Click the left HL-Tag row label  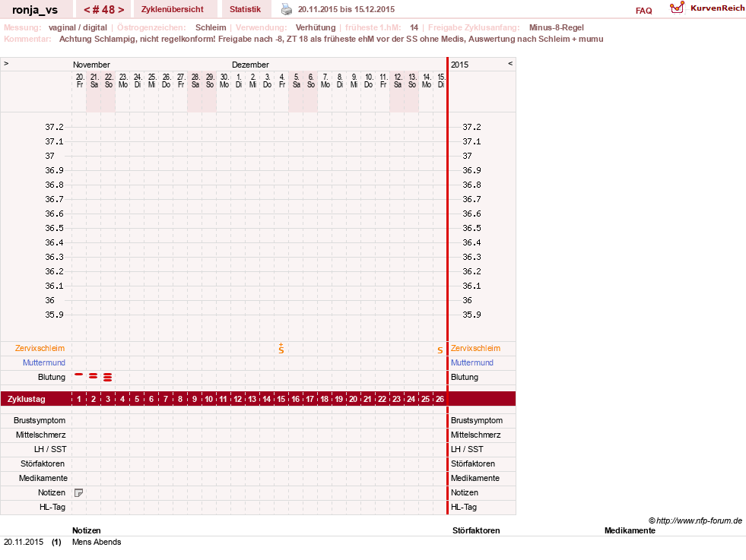point(52,507)
